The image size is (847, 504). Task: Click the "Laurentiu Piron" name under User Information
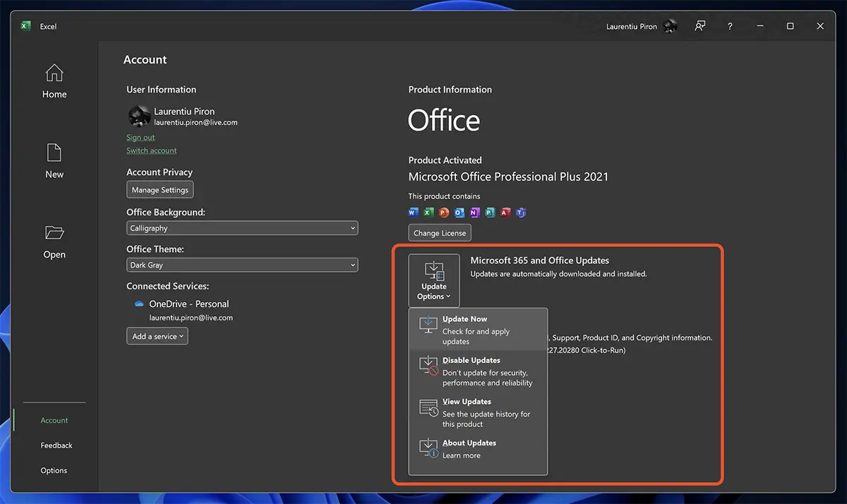(184, 112)
